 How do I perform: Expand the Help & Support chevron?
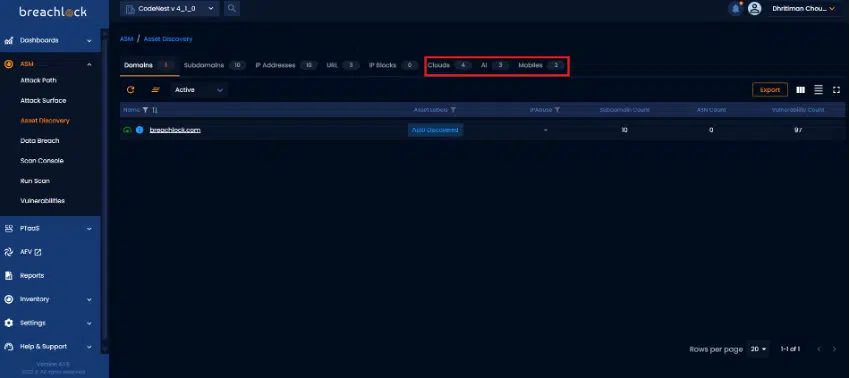89,347
